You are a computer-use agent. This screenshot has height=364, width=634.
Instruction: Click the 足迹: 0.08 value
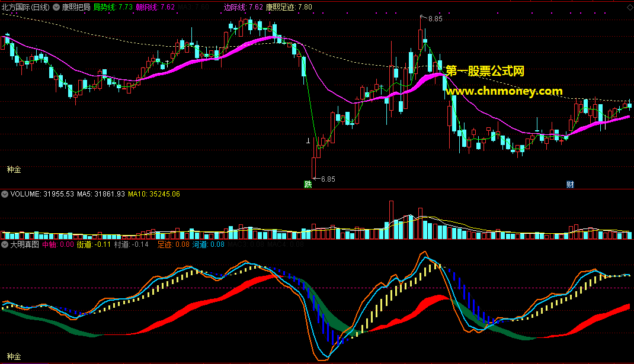[174, 244]
